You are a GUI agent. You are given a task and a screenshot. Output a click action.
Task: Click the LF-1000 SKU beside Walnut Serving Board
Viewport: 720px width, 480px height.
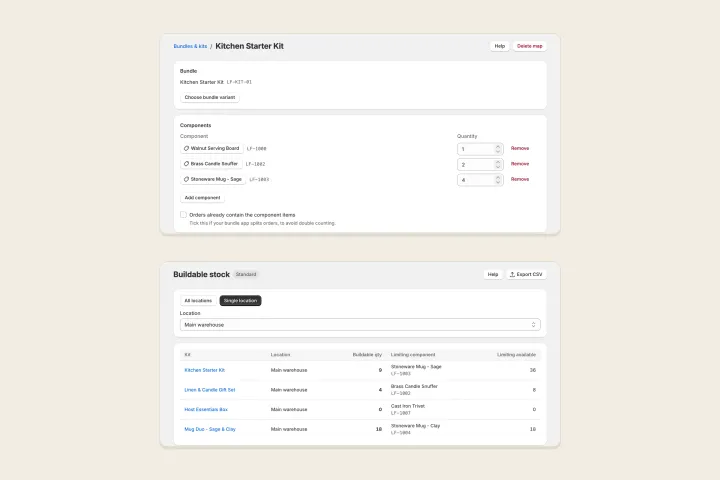click(256, 149)
